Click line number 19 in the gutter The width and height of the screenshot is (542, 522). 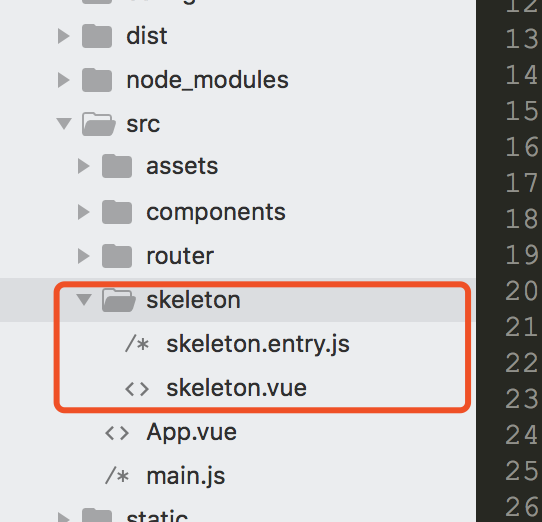coord(522,255)
